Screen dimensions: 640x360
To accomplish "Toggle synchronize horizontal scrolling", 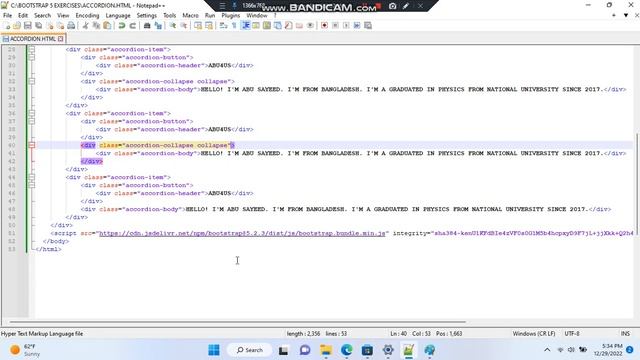I will coord(209,26).
